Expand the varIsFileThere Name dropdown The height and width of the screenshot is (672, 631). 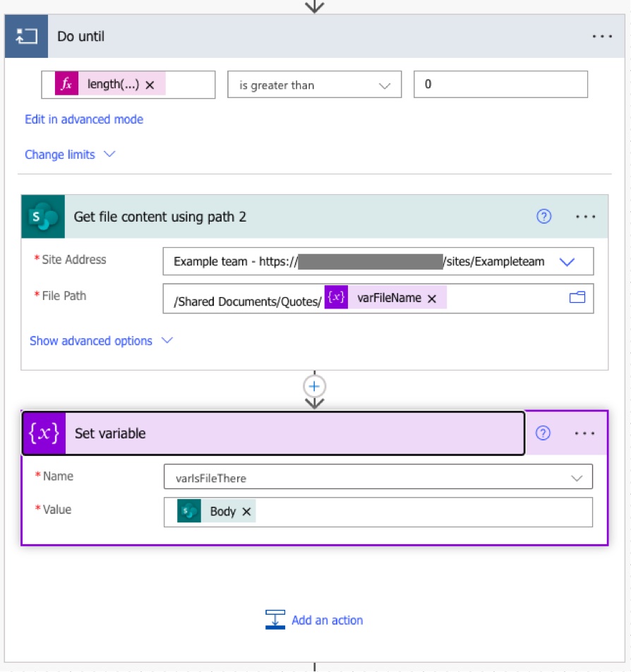click(577, 478)
